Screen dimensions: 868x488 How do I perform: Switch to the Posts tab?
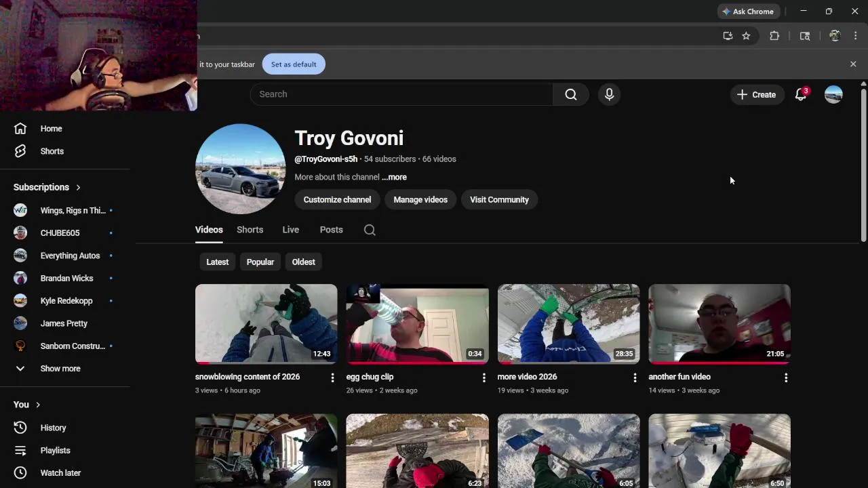point(331,230)
